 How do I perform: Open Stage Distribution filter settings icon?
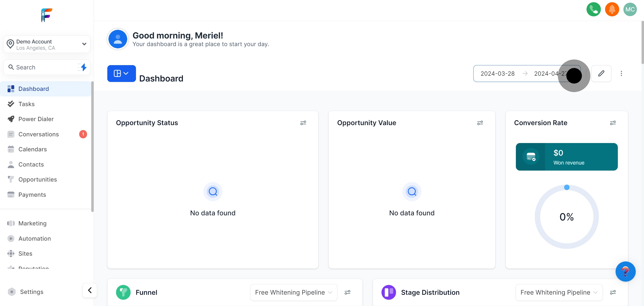612,292
